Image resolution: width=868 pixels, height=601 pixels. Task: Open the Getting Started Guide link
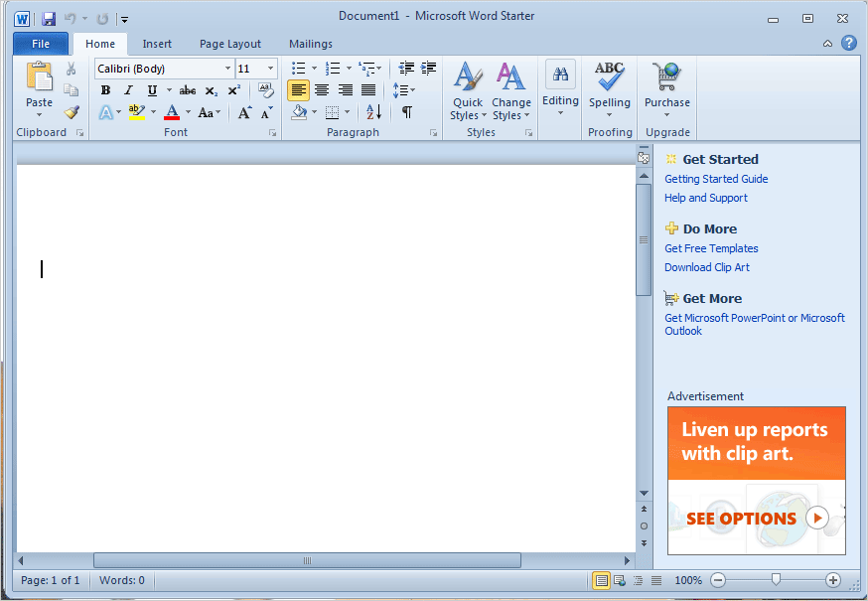coord(716,179)
